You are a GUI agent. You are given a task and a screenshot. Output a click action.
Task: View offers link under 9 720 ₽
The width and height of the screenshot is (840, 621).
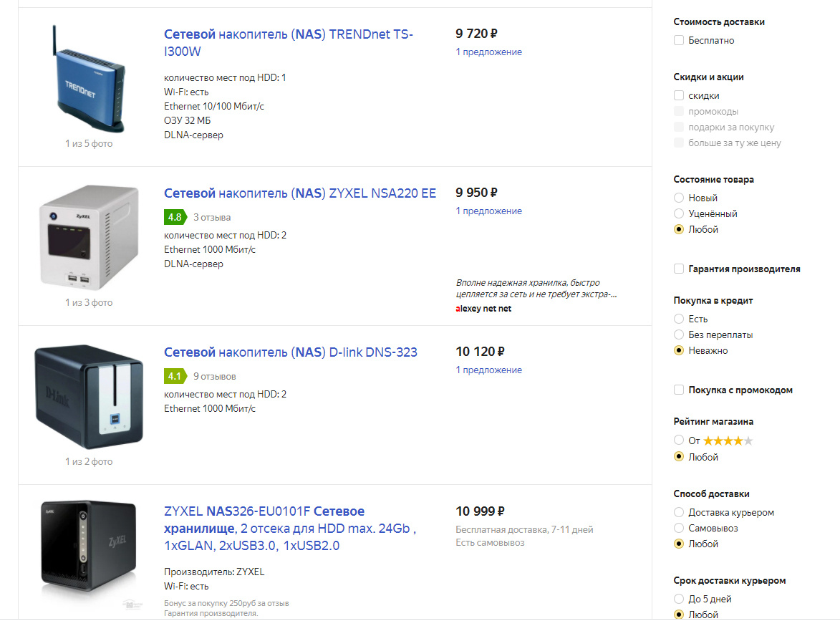[x=488, y=52]
